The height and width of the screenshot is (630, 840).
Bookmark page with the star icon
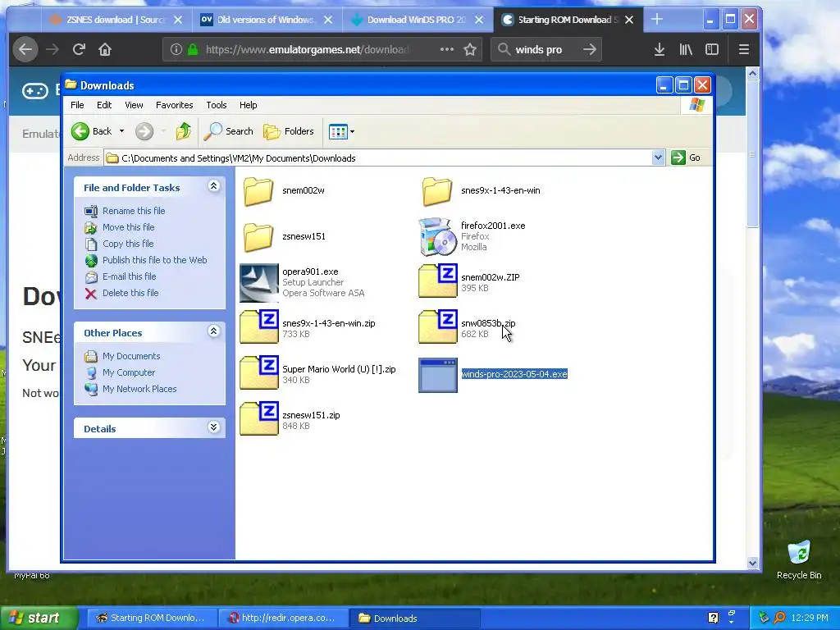pyautogui.click(x=470, y=49)
